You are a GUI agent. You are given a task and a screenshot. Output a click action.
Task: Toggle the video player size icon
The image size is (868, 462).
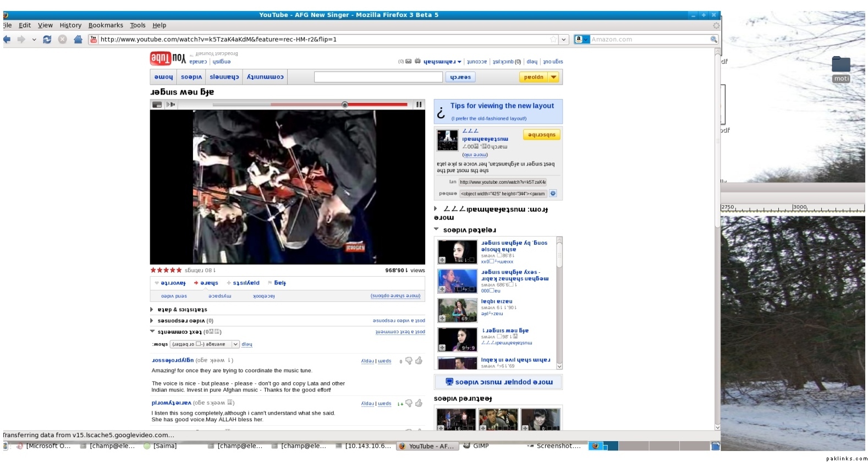(157, 105)
